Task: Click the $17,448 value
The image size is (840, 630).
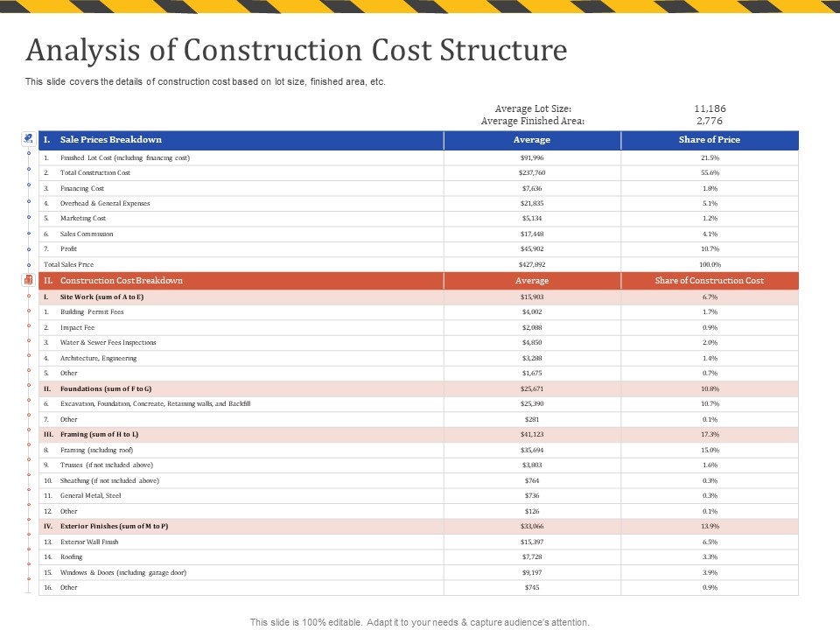Action: [532, 234]
